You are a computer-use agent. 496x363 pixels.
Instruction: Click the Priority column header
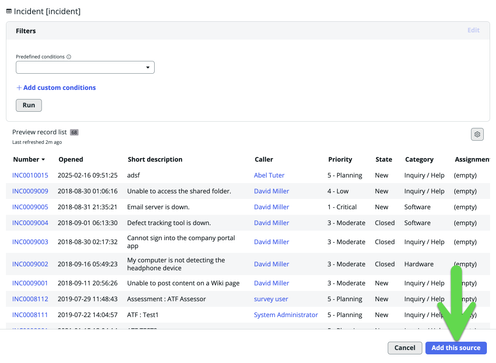click(x=340, y=159)
